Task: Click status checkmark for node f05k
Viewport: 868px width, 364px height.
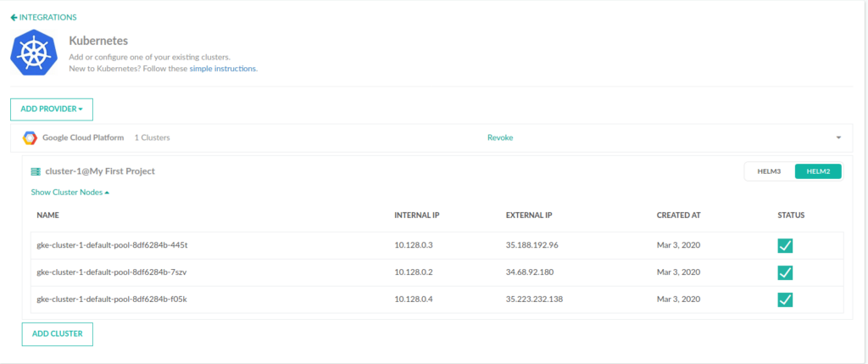Action: click(x=785, y=300)
